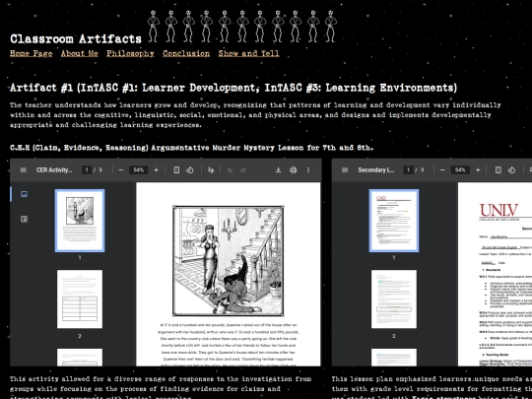Screen dimensions: 532x399
Task: Open the Philosophy page link
Action: [x=130, y=53]
